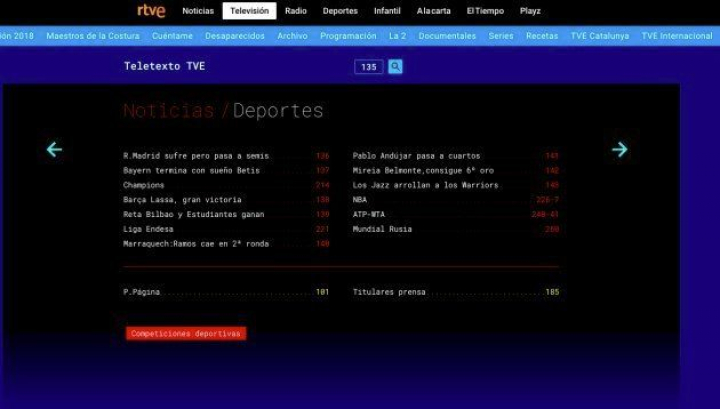Open TVE Catalunya in submenu
Screen dimensions: 720x409
(x=599, y=36)
